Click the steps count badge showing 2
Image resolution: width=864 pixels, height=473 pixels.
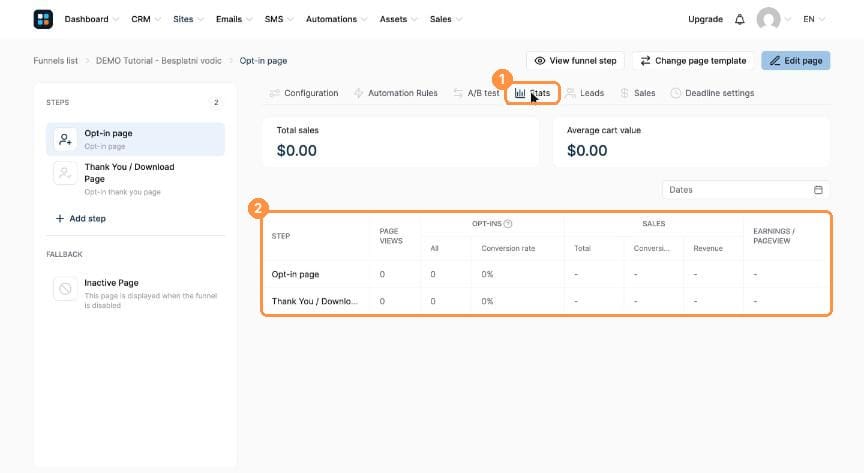tap(216, 103)
